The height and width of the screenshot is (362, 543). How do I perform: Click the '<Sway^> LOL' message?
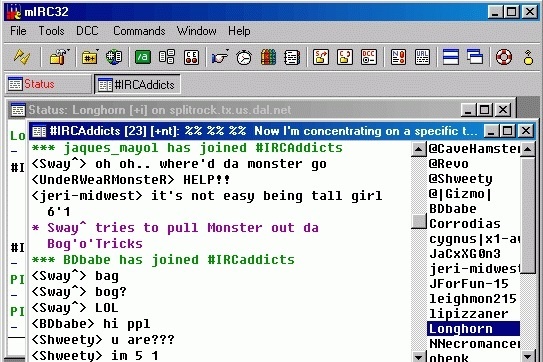pos(75,308)
